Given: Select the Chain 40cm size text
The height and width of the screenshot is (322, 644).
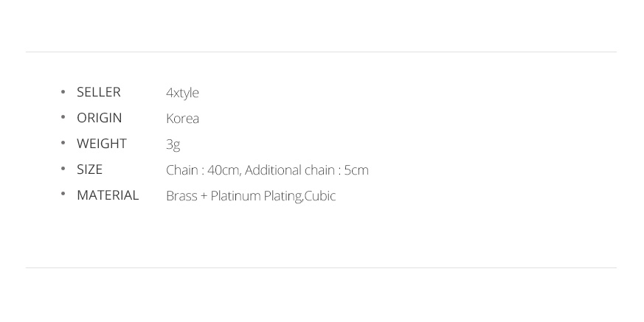Looking at the screenshot, I should [203, 170].
